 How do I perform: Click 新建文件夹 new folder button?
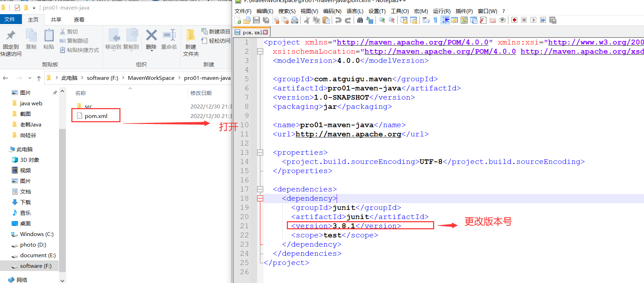pyautogui.click(x=191, y=42)
